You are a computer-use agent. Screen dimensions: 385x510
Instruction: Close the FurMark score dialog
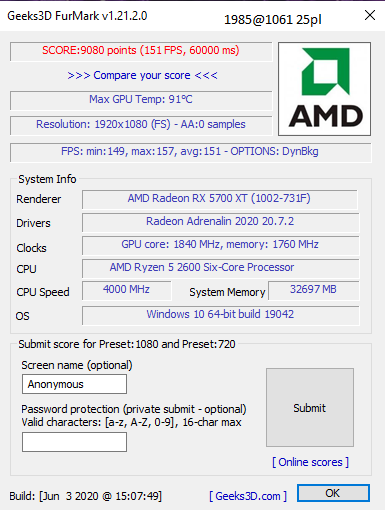coord(370,15)
